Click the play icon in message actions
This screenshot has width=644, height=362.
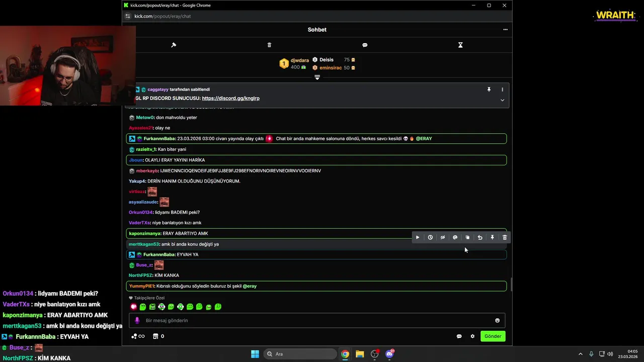pos(418,237)
